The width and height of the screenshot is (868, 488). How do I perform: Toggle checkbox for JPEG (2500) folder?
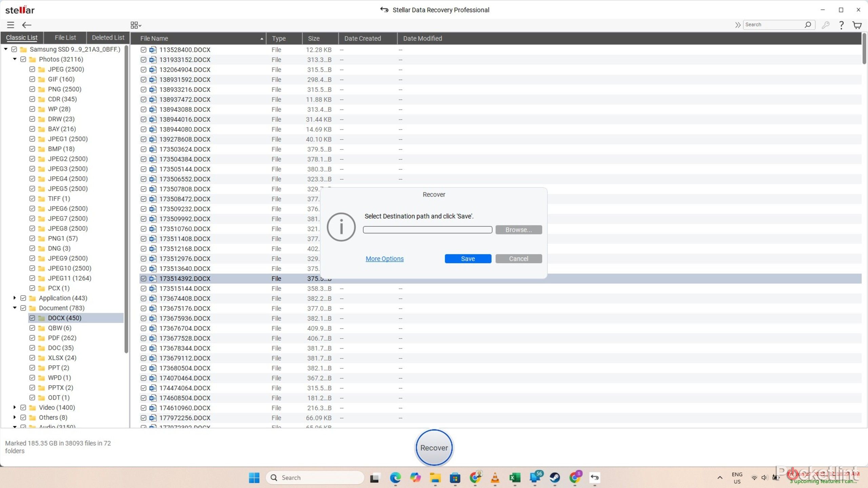click(32, 69)
